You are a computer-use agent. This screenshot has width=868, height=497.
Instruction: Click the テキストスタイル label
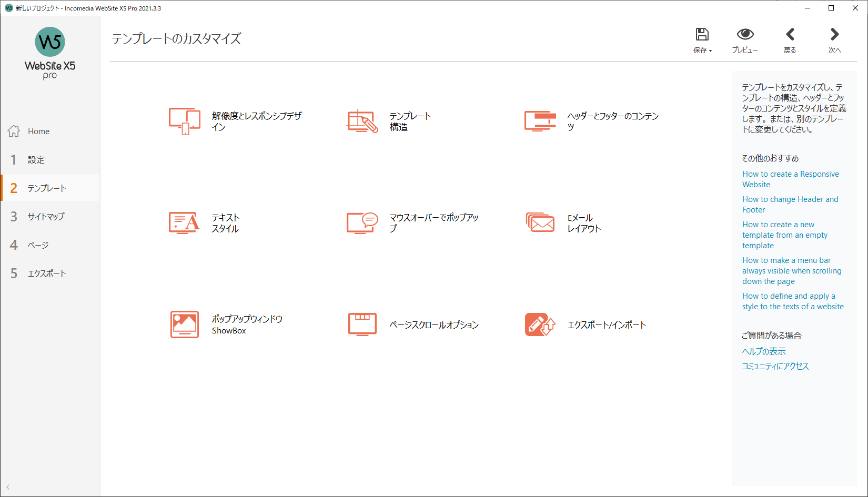226,223
